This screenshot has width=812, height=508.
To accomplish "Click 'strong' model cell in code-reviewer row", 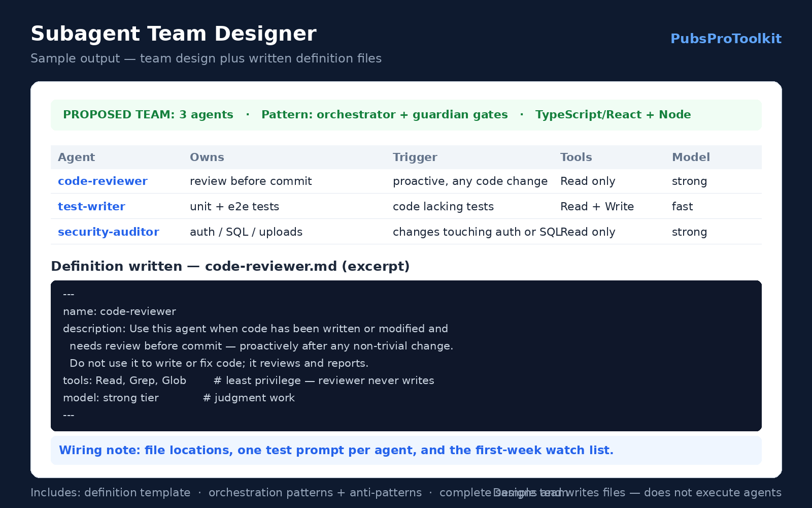I will click(689, 181).
